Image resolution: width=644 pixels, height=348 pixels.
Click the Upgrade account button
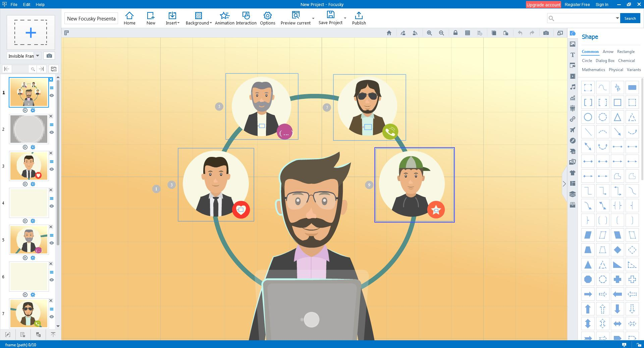(x=543, y=5)
